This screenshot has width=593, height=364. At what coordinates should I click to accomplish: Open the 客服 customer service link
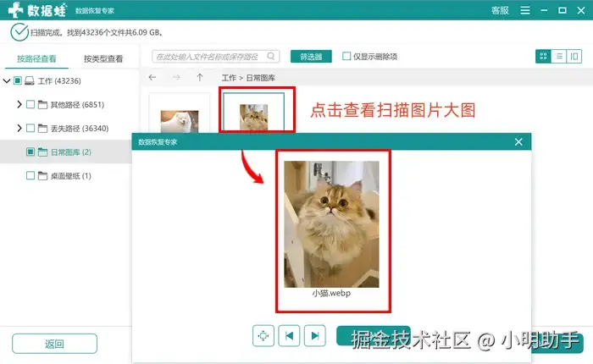click(x=500, y=11)
